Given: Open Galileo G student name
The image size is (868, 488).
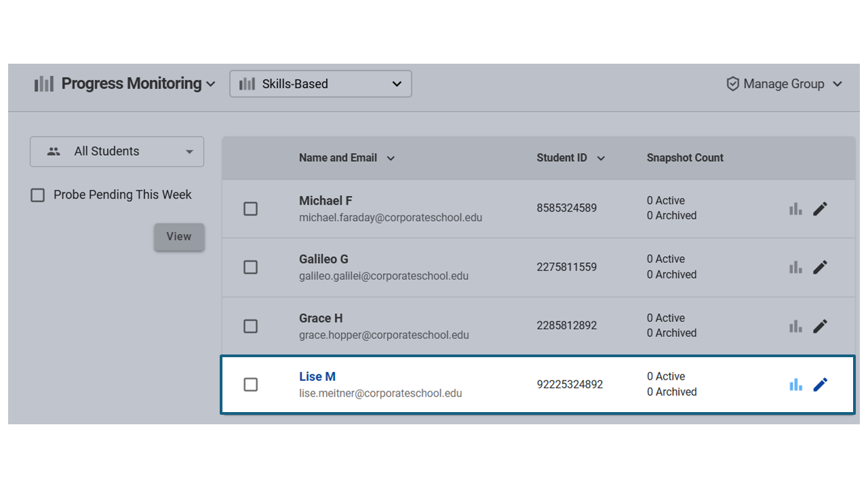Looking at the screenshot, I should pyautogui.click(x=323, y=259).
